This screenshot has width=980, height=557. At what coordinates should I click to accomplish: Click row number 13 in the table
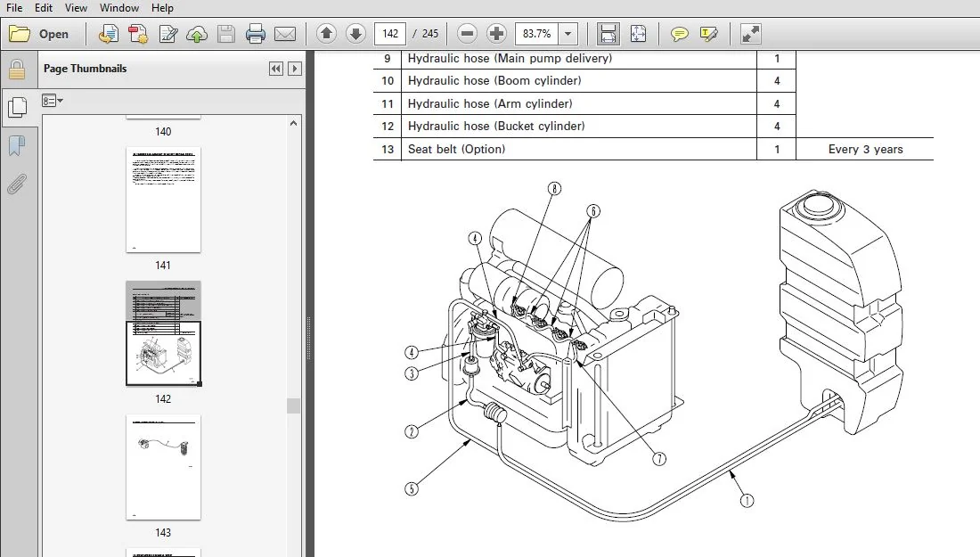coord(388,150)
